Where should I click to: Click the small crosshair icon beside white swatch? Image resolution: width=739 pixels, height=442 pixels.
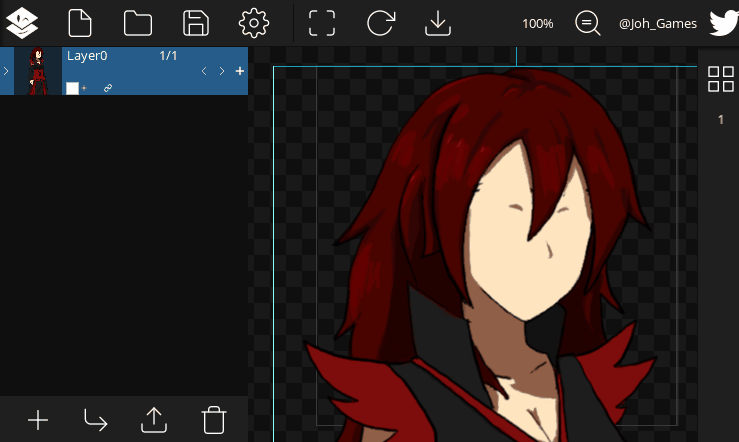(84, 88)
